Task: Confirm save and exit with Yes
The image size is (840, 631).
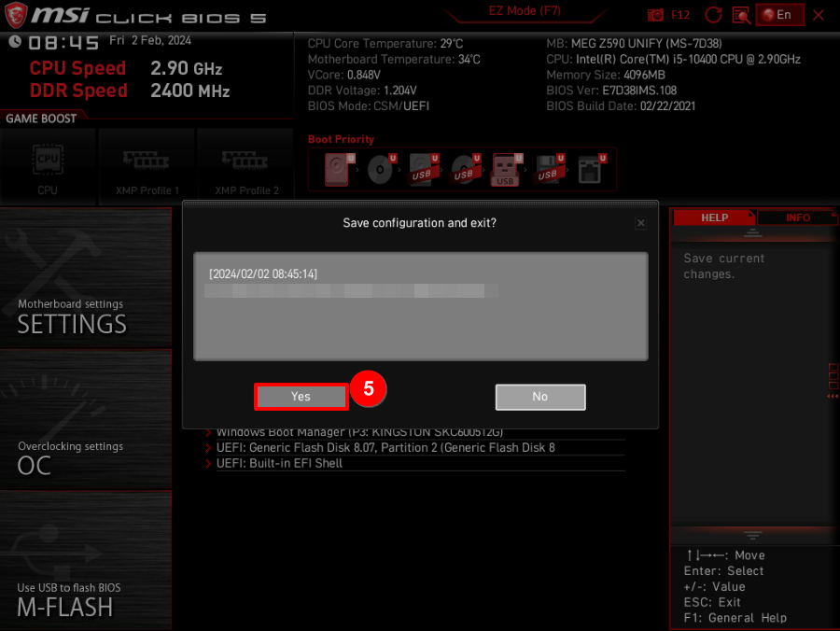Action: pos(301,397)
